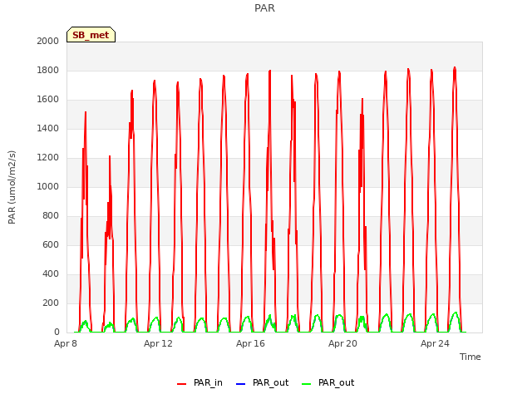Click the green PAR_out legend swatch

click(307, 384)
